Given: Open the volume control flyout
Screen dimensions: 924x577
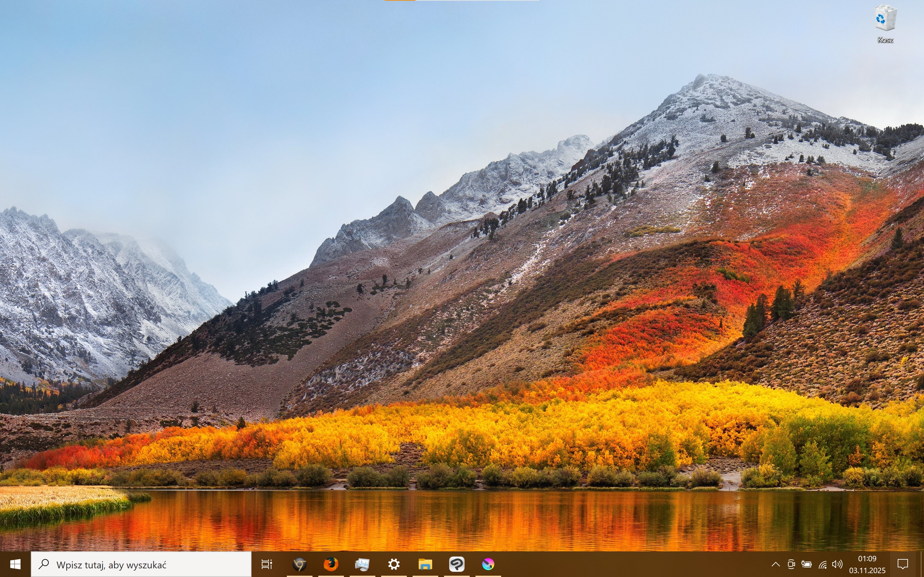Looking at the screenshot, I should pyautogui.click(x=837, y=564).
